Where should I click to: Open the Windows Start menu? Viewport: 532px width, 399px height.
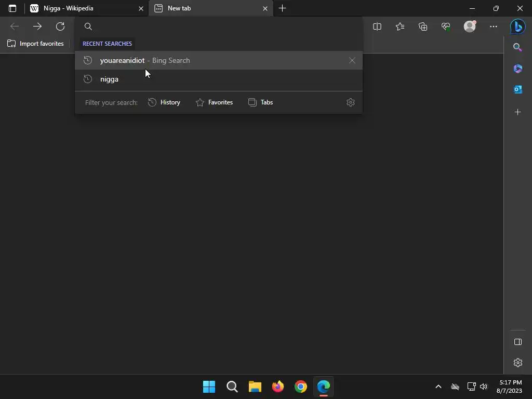tap(209, 387)
